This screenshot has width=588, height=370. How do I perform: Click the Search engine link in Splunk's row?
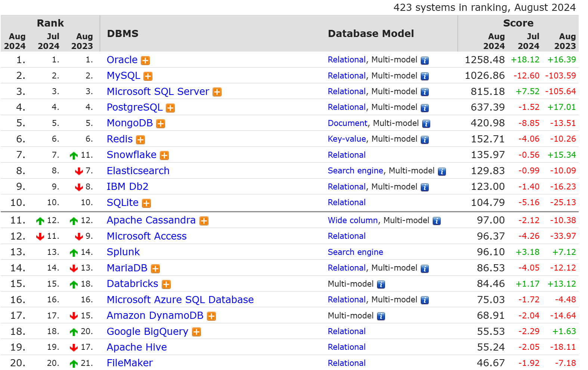pos(356,252)
